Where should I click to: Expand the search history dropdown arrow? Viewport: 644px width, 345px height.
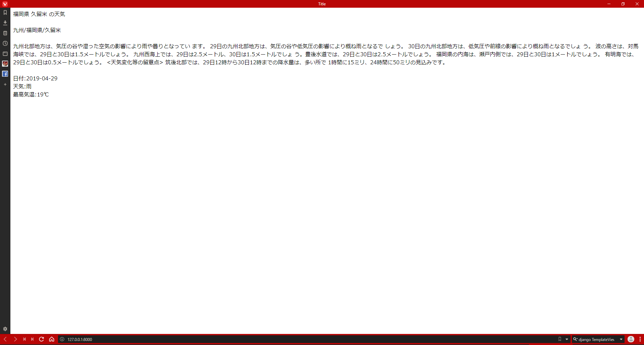[x=621, y=339]
